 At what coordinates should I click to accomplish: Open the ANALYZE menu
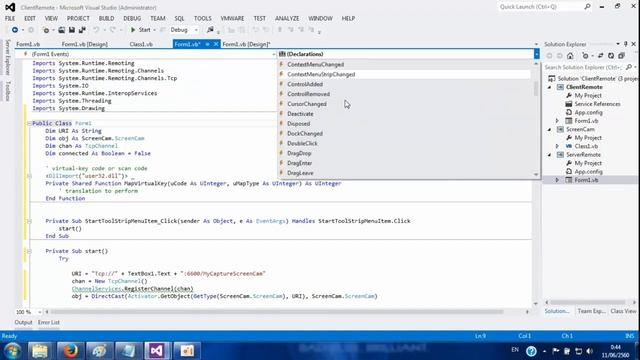point(287,18)
